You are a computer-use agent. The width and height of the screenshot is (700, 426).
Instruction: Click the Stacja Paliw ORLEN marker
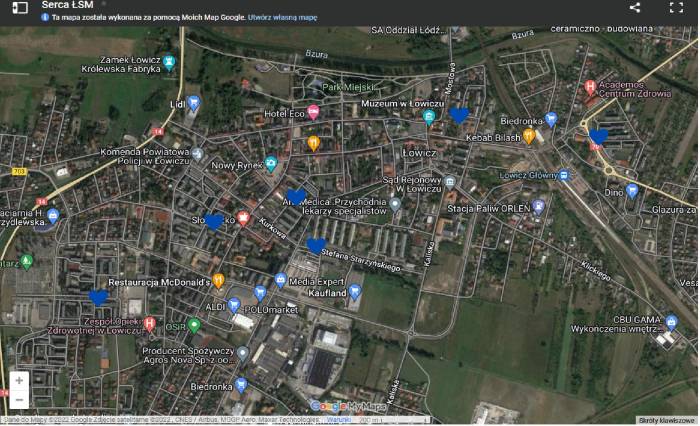coord(538,207)
